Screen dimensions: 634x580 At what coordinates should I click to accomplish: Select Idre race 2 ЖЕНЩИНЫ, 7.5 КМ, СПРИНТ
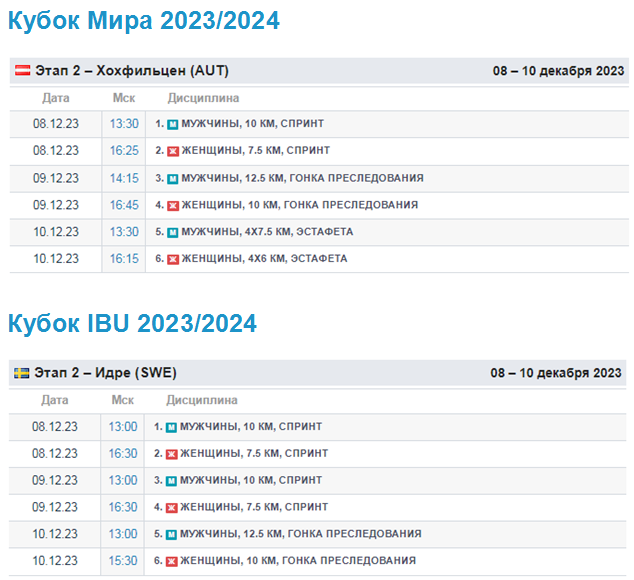[x=254, y=453]
